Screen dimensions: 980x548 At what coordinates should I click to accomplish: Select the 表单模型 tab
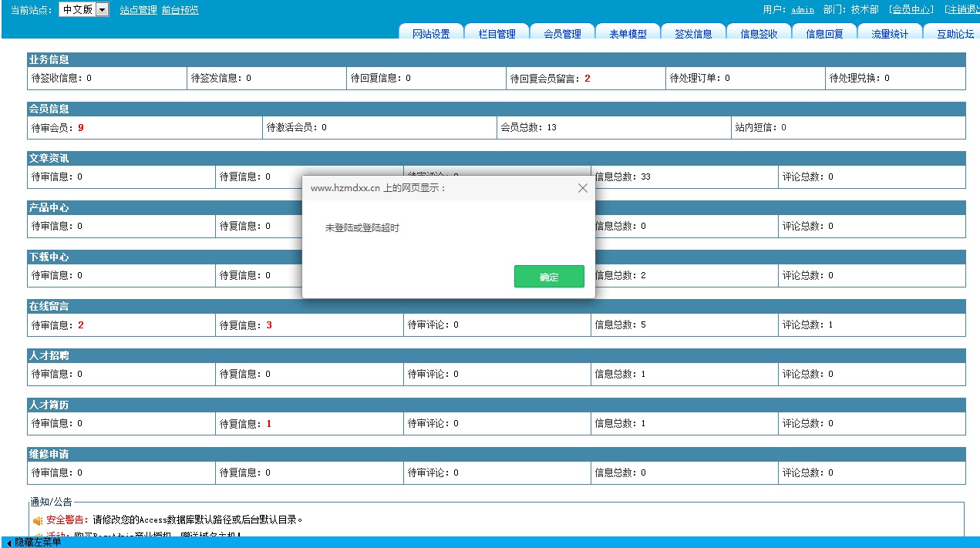[x=628, y=34]
